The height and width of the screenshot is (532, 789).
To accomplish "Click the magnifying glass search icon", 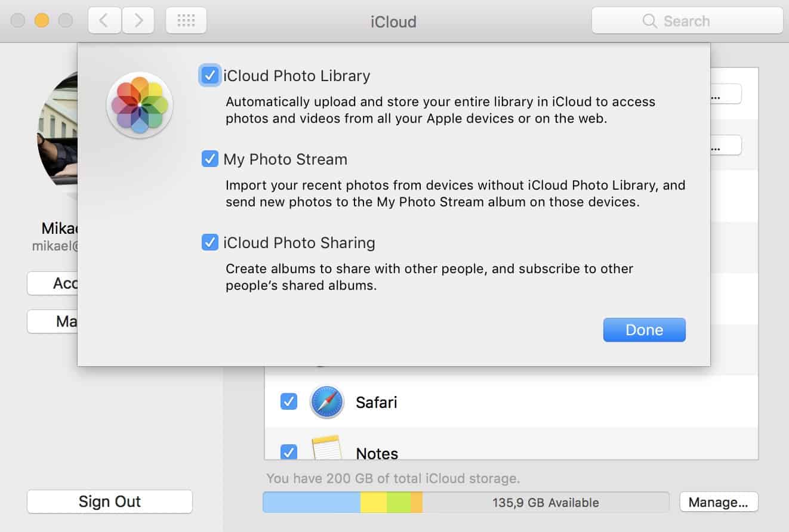I will coord(650,21).
